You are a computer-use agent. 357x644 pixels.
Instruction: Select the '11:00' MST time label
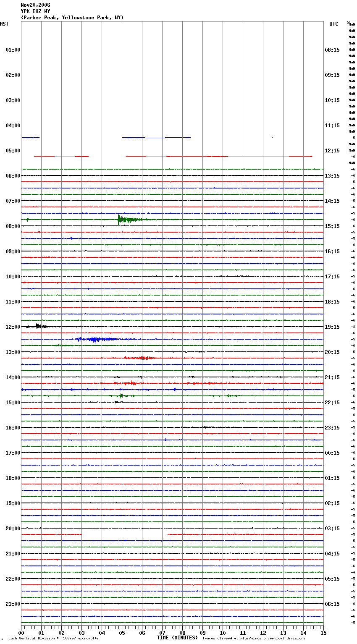(13, 302)
